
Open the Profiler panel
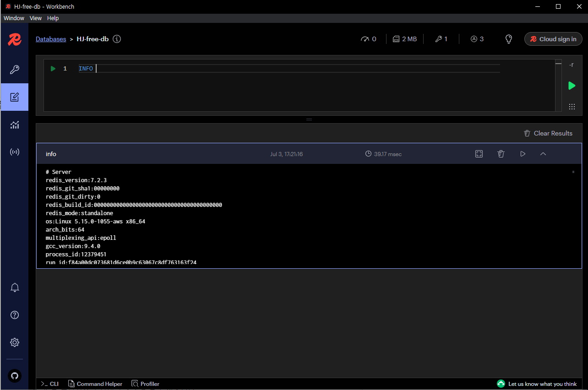pyautogui.click(x=145, y=384)
